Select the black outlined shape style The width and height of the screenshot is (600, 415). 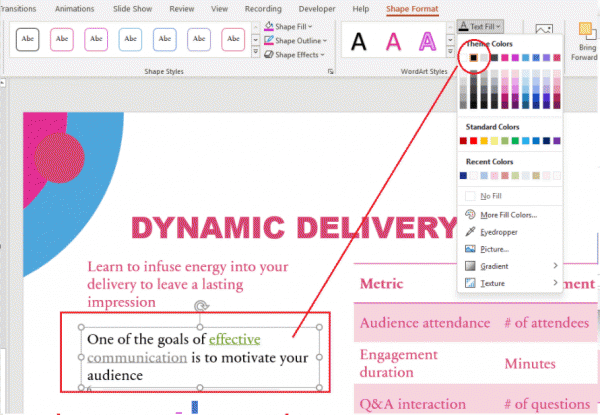[27, 40]
